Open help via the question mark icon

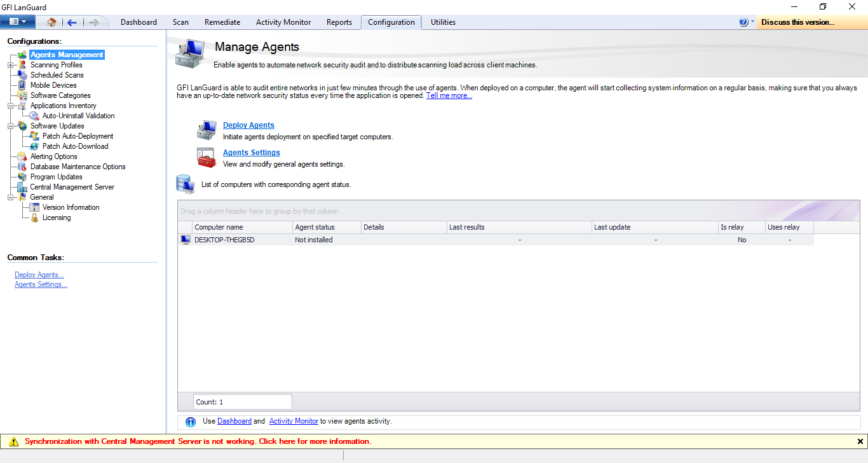click(743, 22)
